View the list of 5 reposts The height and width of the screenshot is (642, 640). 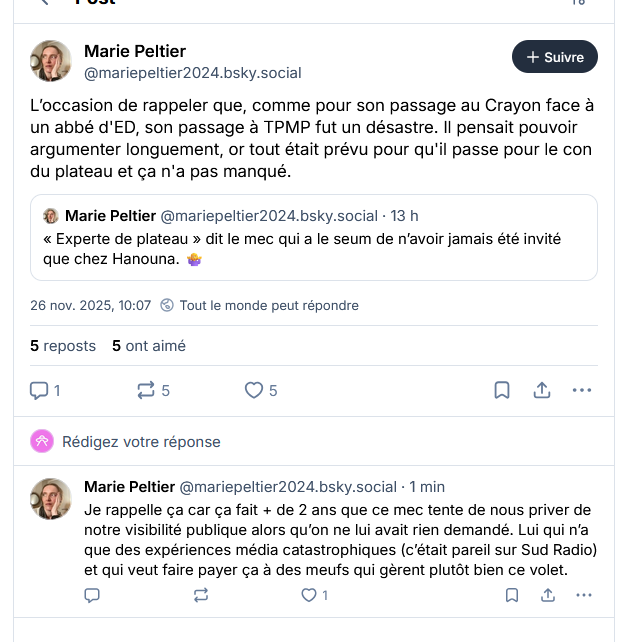[x=63, y=346]
